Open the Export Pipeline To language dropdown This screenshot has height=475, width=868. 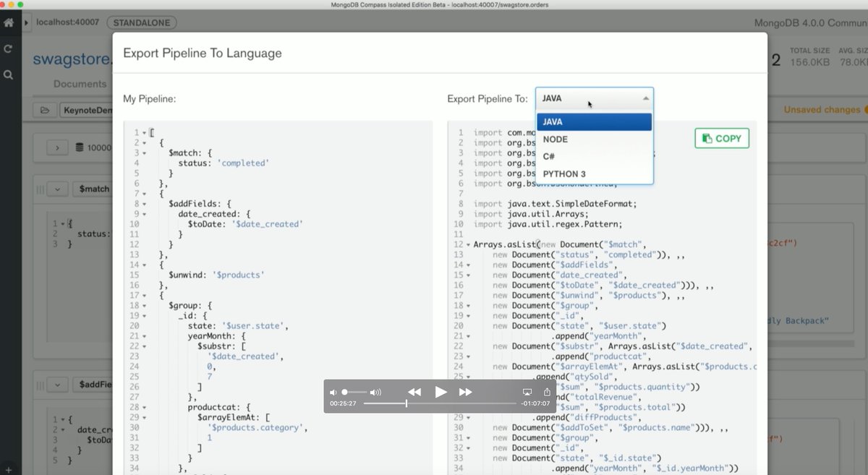(x=595, y=98)
